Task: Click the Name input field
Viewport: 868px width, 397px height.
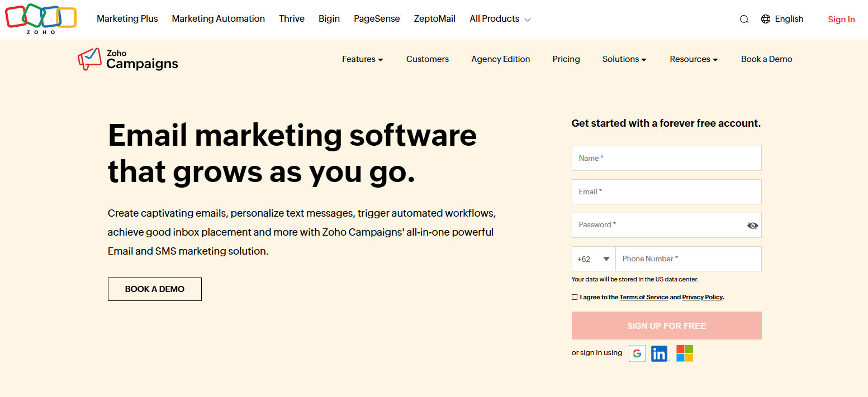Action: coord(666,158)
